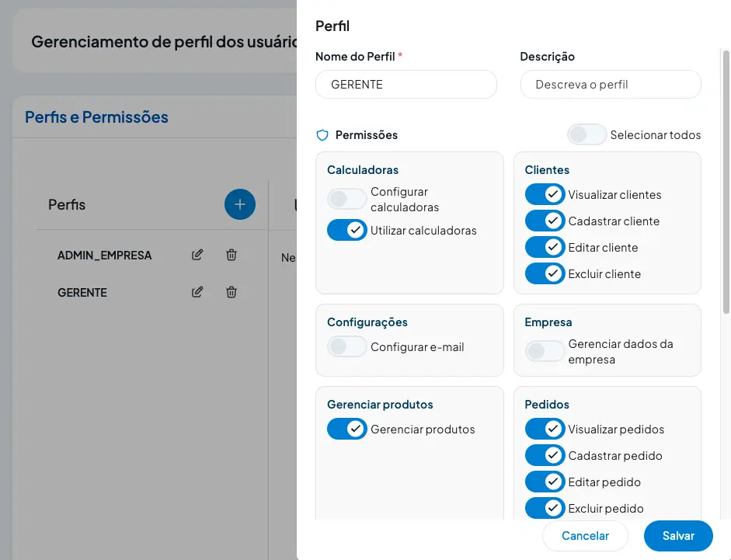Disable the Editar pedido toggle

(x=545, y=482)
